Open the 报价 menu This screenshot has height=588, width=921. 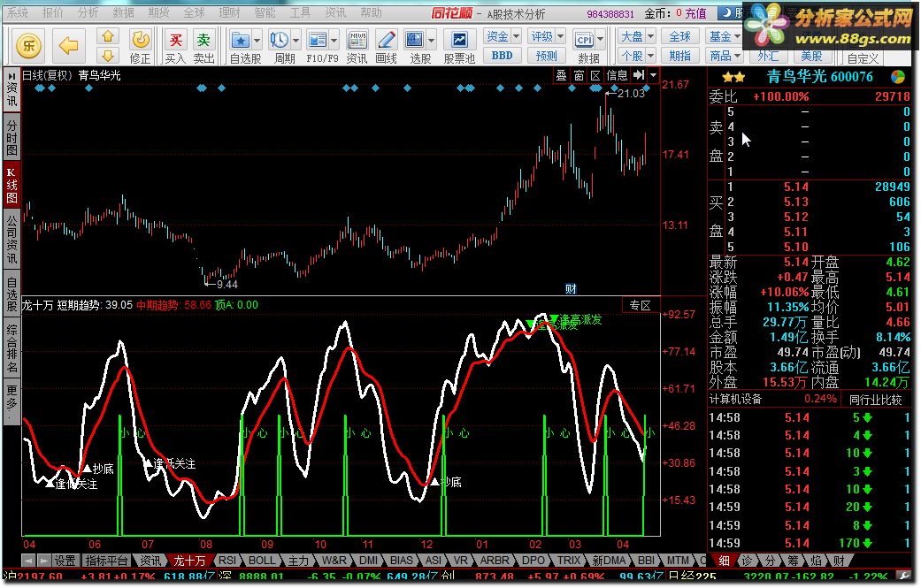point(53,12)
